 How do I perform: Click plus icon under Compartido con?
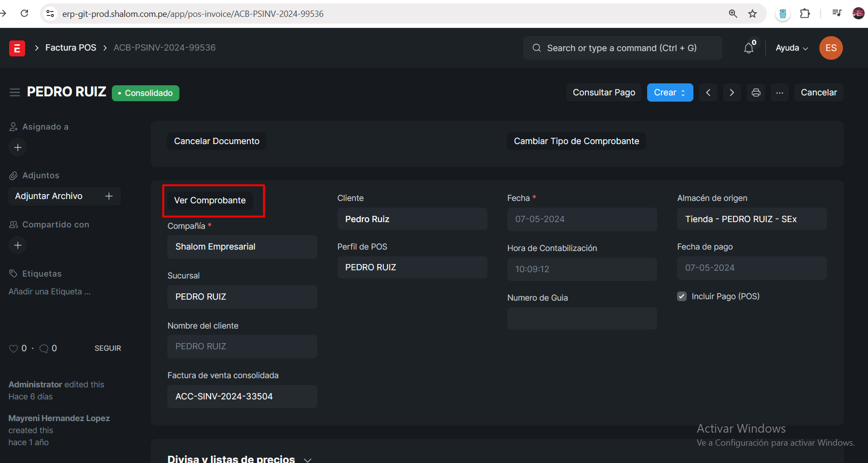point(18,245)
